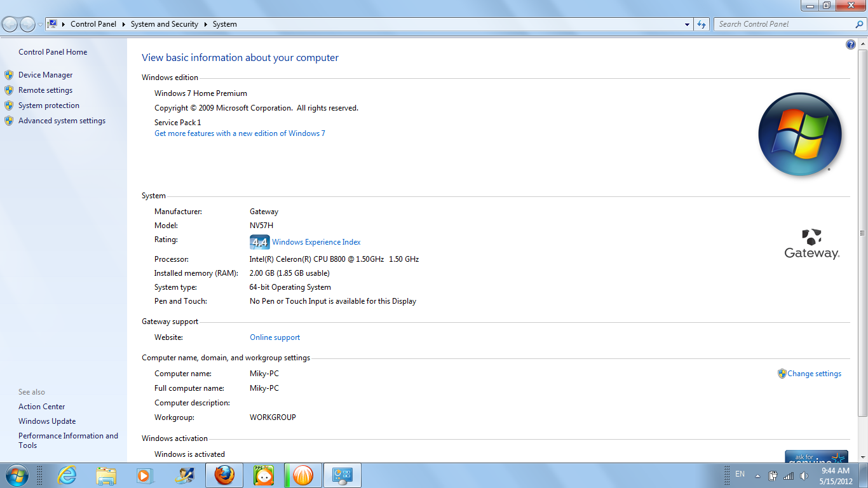Click the Windows 7 Home Premium text
The width and height of the screenshot is (868, 488).
pyautogui.click(x=201, y=93)
